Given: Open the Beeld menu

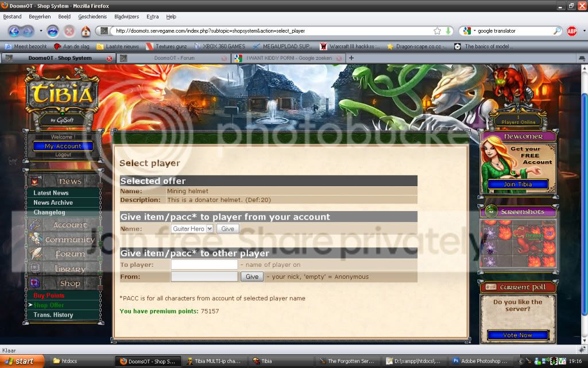Looking at the screenshot, I should pyautogui.click(x=64, y=17).
